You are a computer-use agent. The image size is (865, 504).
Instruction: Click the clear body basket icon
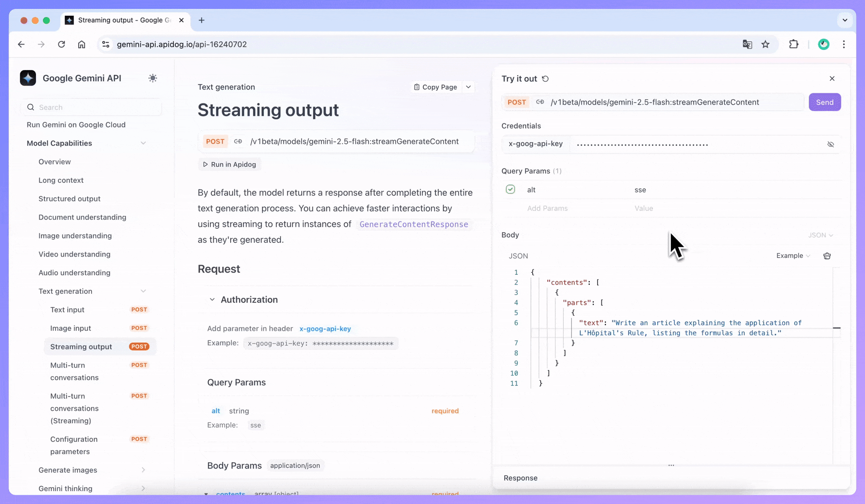(827, 256)
